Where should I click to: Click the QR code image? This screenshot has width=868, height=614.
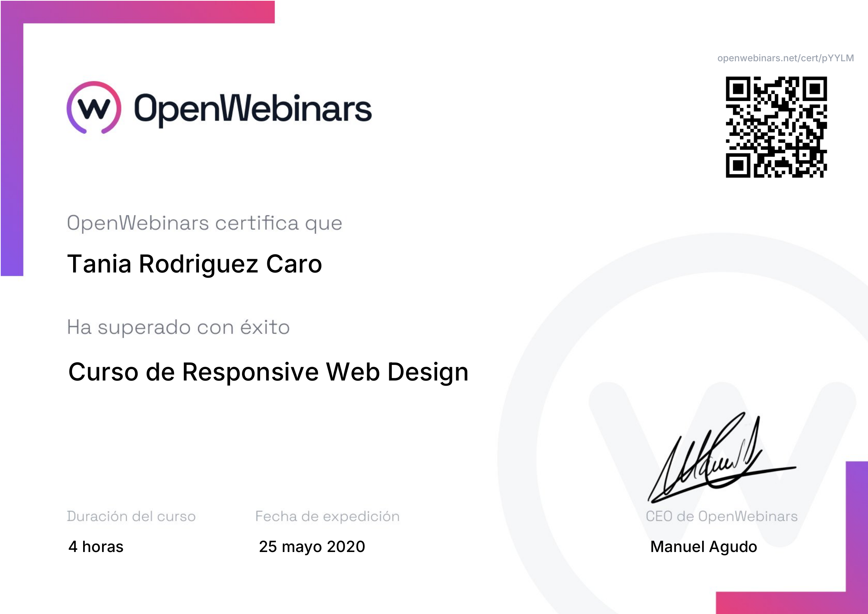(x=776, y=127)
